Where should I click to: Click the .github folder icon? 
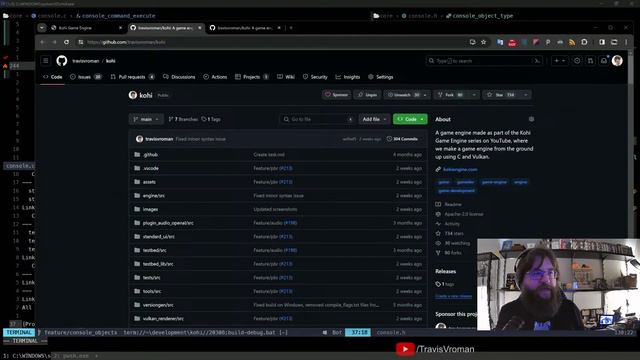pyautogui.click(x=137, y=155)
